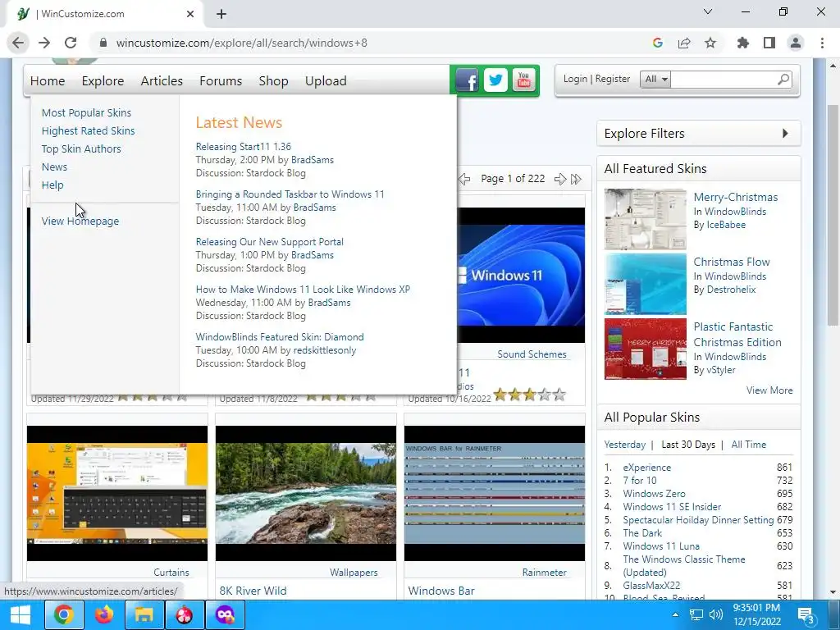Open the Windows Bar Rainmeter thumbnail
This screenshot has width=840, height=630.
point(495,493)
